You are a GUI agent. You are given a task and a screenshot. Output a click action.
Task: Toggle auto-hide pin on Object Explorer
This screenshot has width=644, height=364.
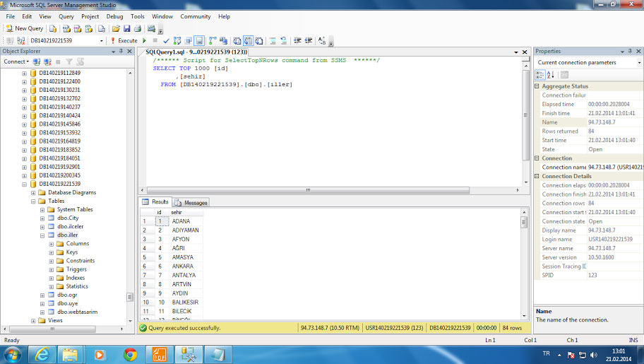121,51
